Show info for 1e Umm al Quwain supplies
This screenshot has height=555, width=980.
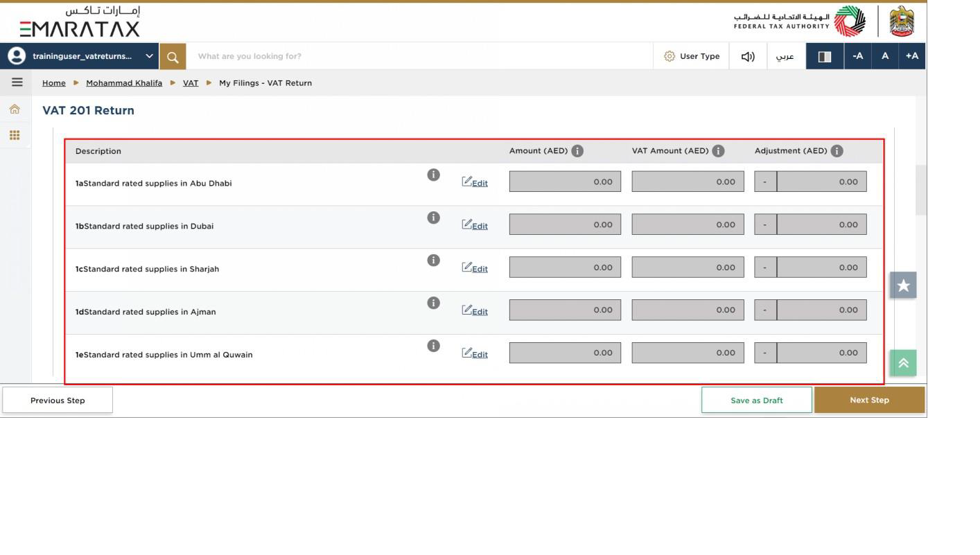pyautogui.click(x=433, y=346)
